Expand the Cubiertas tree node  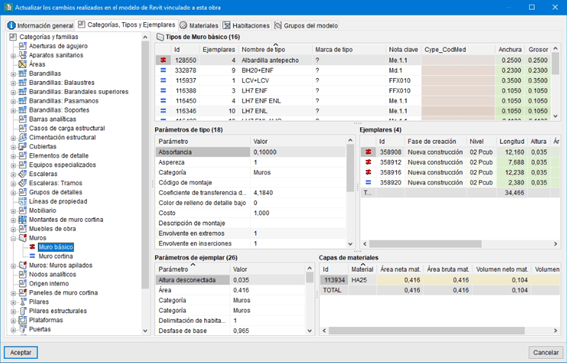point(13,147)
